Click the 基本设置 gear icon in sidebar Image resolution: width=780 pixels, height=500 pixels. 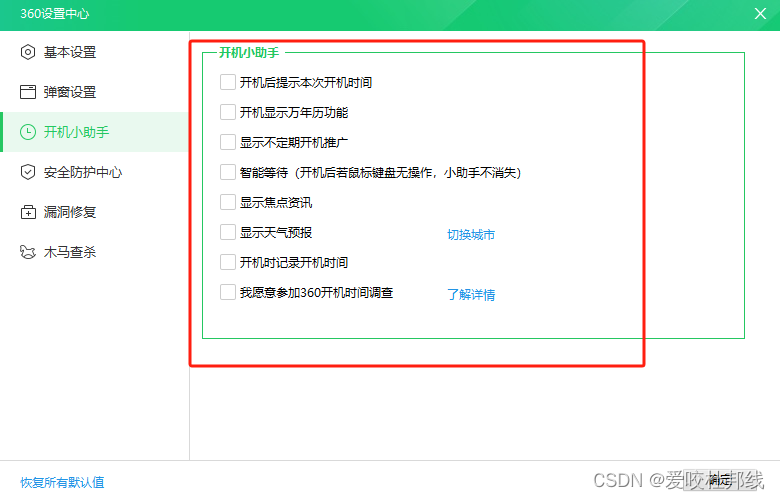coord(28,52)
